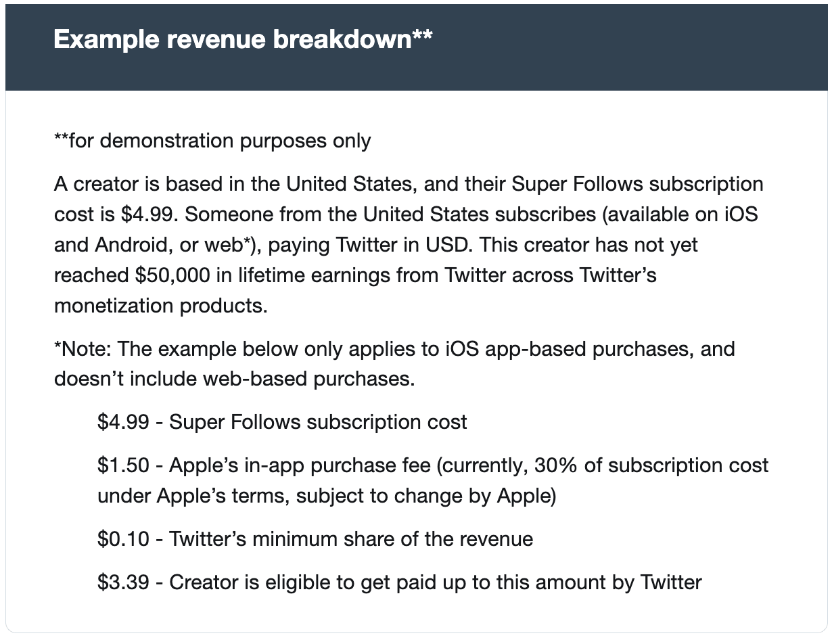The width and height of the screenshot is (832, 644).
Task: Click the words 'monetization products.'
Action: tap(161, 306)
